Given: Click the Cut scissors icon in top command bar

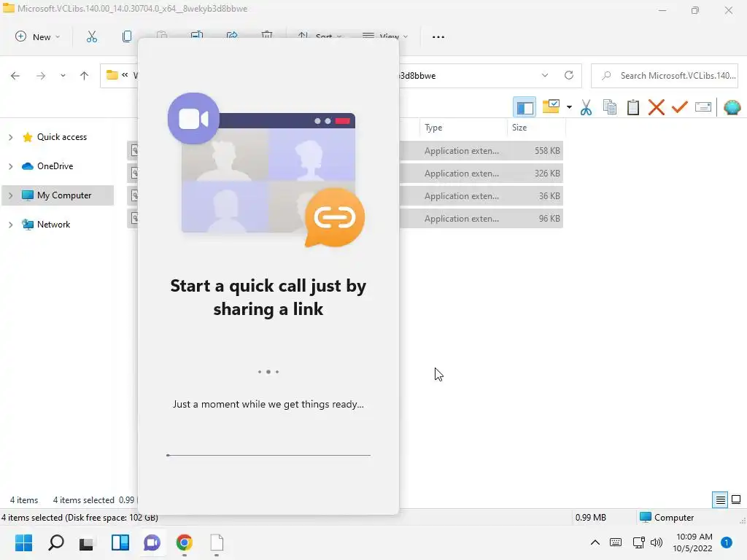Looking at the screenshot, I should (x=91, y=36).
